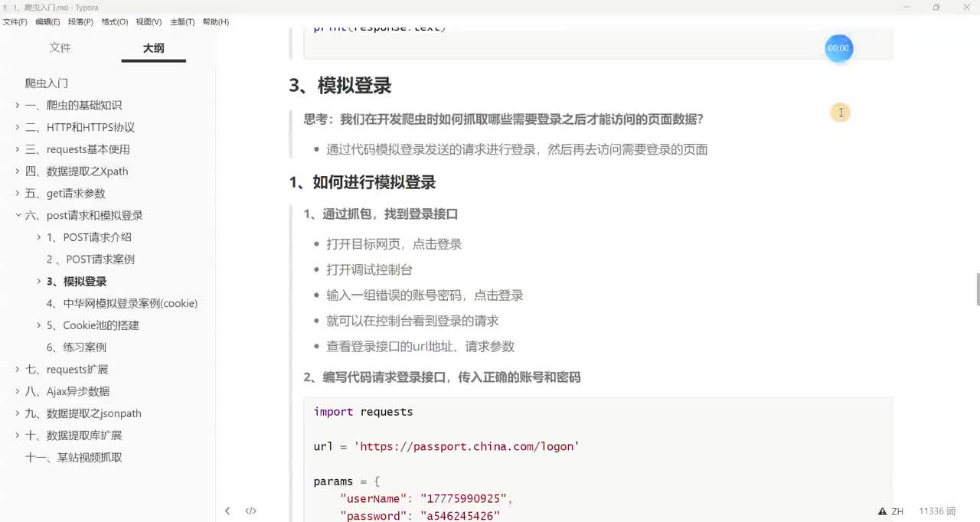Click the 1、如何进行模拟登录 heading

pyautogui.click(x=362, y=182)
